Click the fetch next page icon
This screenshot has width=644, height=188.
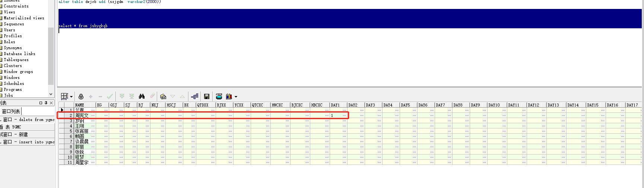(x=122, y=96)
